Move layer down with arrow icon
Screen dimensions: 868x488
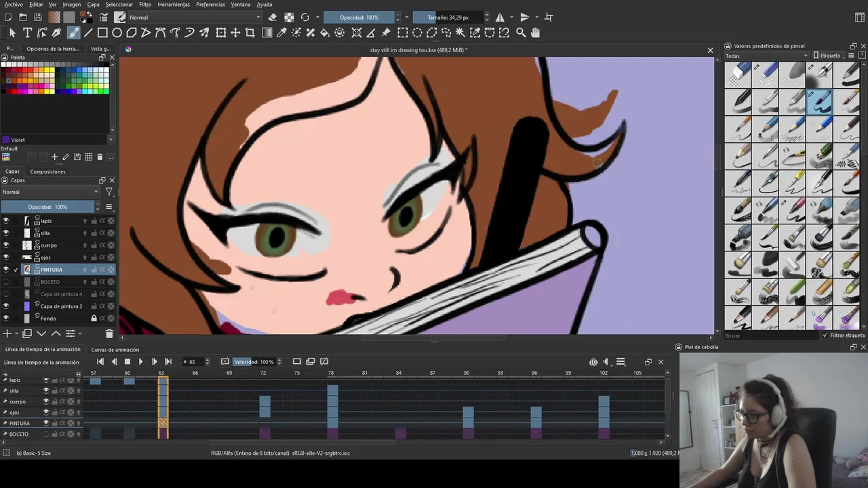coord(41,333)
